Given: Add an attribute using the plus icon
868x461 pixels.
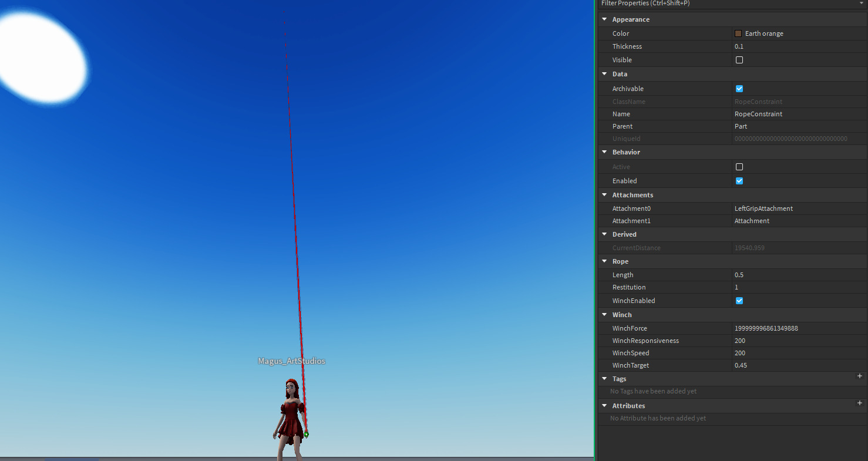Looking at the screenshot, I should [859, 403].
